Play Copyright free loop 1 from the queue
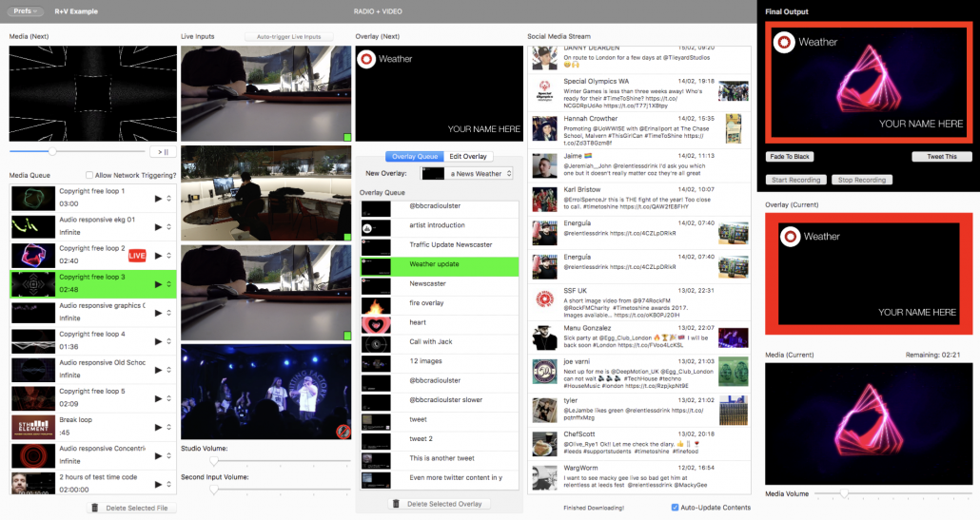 coord(158,199)
